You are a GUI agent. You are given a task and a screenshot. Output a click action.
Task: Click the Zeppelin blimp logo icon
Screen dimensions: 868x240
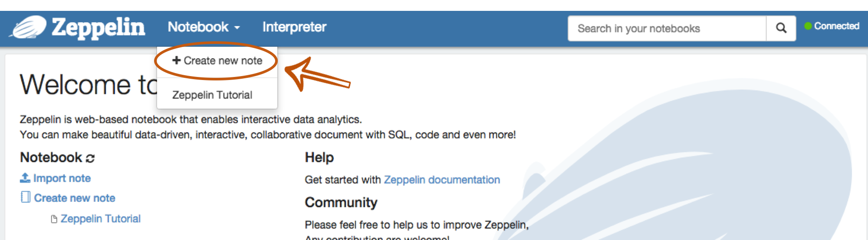tap(30, 27)
